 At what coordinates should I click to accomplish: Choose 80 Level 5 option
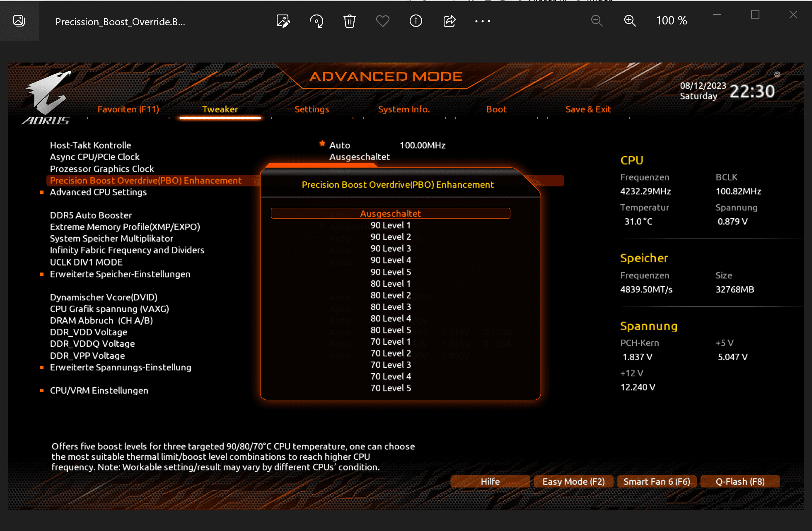(391, 330)
